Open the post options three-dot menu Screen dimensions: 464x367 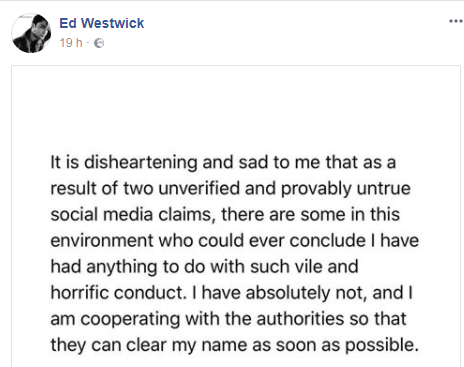point(455,21)
